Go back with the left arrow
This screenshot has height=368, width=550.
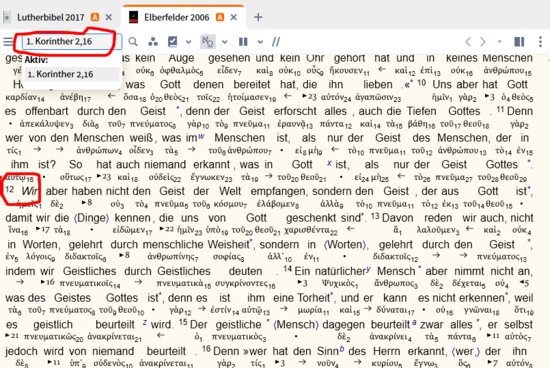(468, 42)
